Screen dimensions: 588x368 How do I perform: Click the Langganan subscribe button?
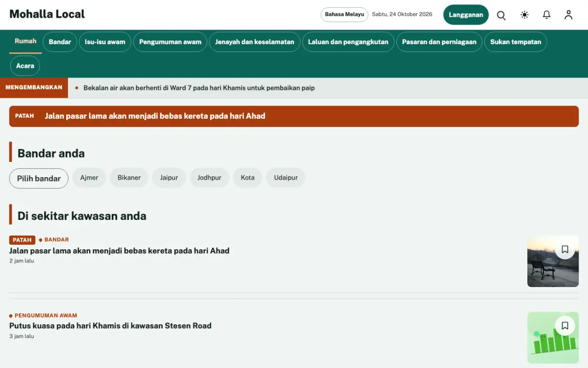tap(466, 15)
